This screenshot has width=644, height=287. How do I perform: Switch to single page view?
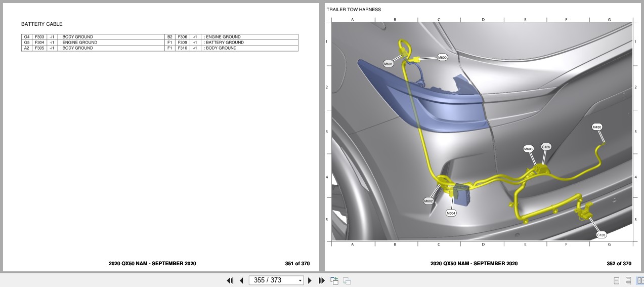pos(616,280)
